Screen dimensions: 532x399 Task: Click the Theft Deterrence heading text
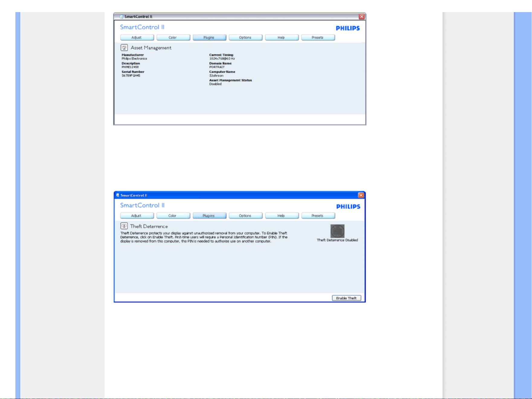(x=149, y=226)
